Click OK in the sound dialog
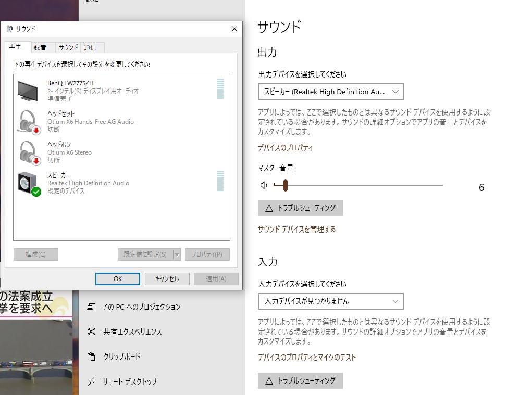The height and width of the screenshot is (395, 532). click(x=118, y=279)
